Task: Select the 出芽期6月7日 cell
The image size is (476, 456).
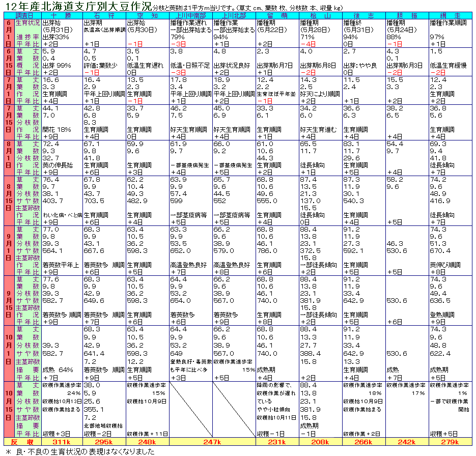Action: (275, 66)
